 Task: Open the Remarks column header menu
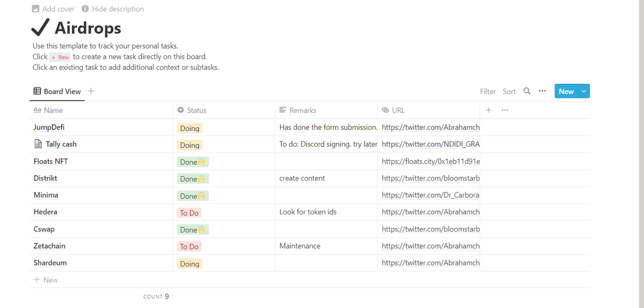tap(326, 110)
